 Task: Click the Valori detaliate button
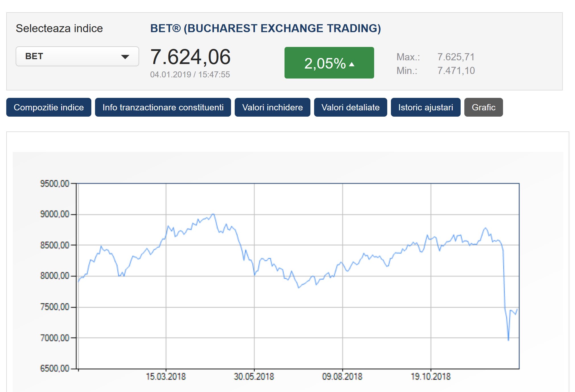tap(350, 107)
